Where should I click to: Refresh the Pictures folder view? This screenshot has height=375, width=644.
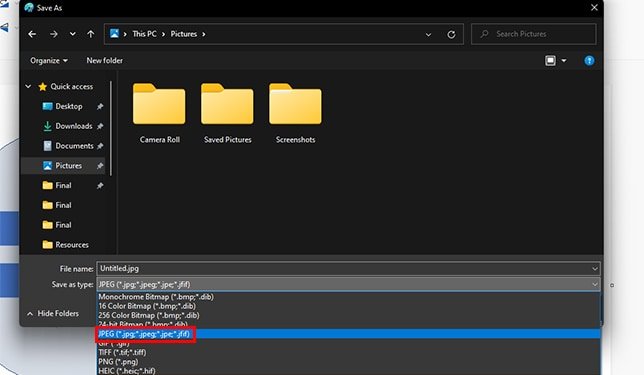451,35
